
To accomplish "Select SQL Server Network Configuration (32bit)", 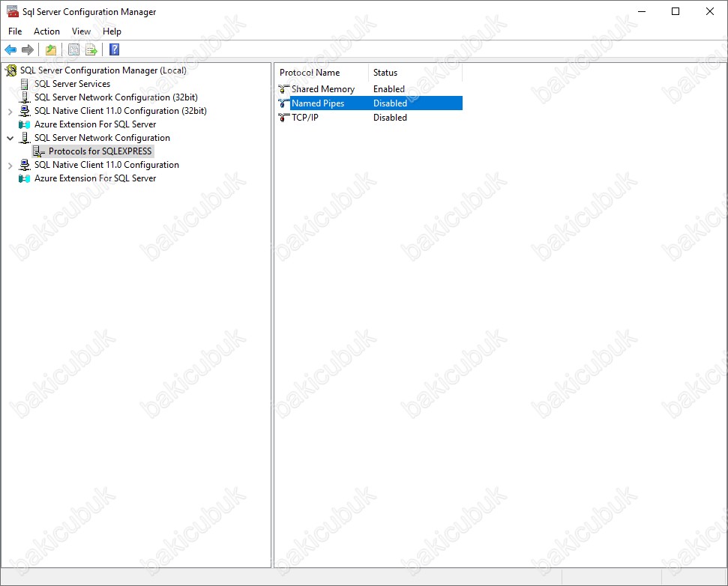I will (x=116, y=97).
